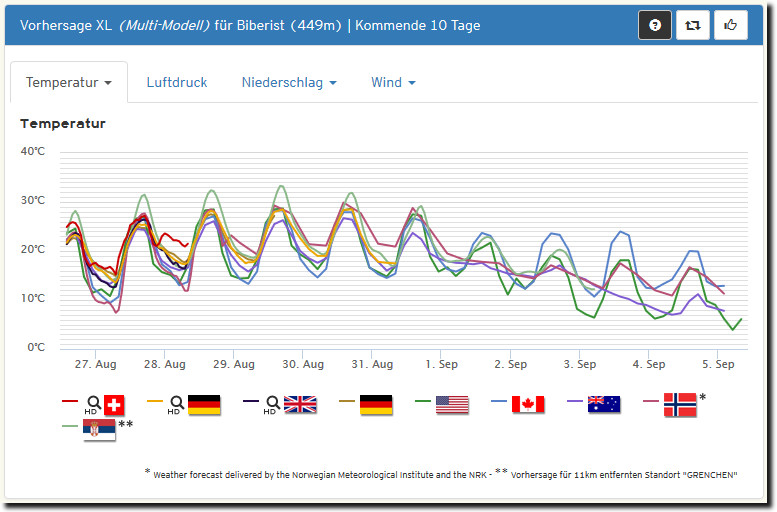Expand the Temperatur dropdown caret
Screen dimensions: 777x512
[108, 83]
